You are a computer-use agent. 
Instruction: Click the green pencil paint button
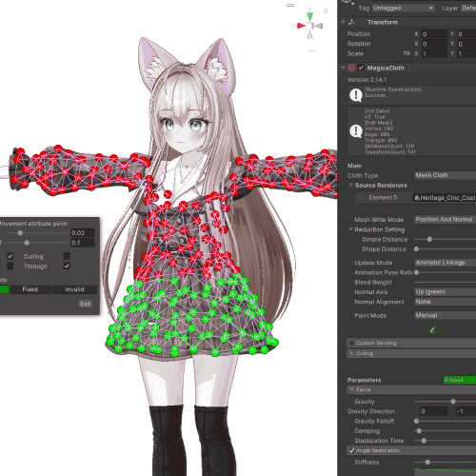pyautogui.click(x=433, y=330)
